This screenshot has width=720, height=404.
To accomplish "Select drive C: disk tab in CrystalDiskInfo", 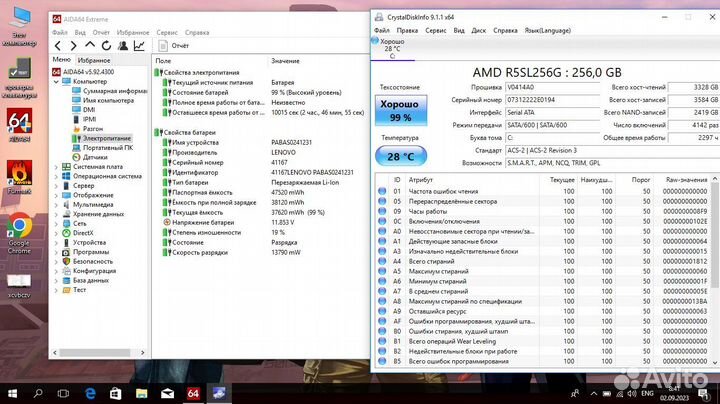I will (392, 49).
